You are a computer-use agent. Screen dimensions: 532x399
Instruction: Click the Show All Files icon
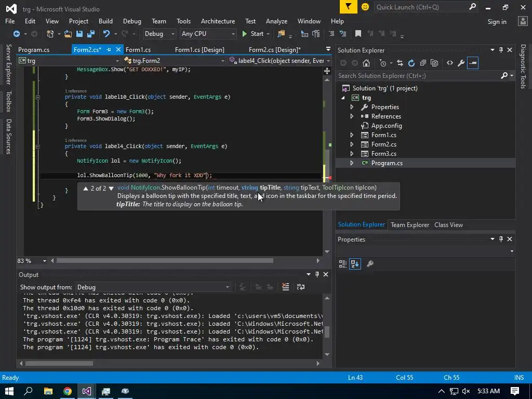point(434,63)
